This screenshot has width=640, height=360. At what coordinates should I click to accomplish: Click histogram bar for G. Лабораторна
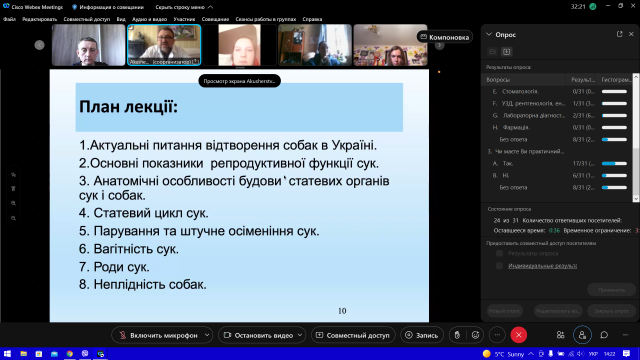(x=614, y=116)
